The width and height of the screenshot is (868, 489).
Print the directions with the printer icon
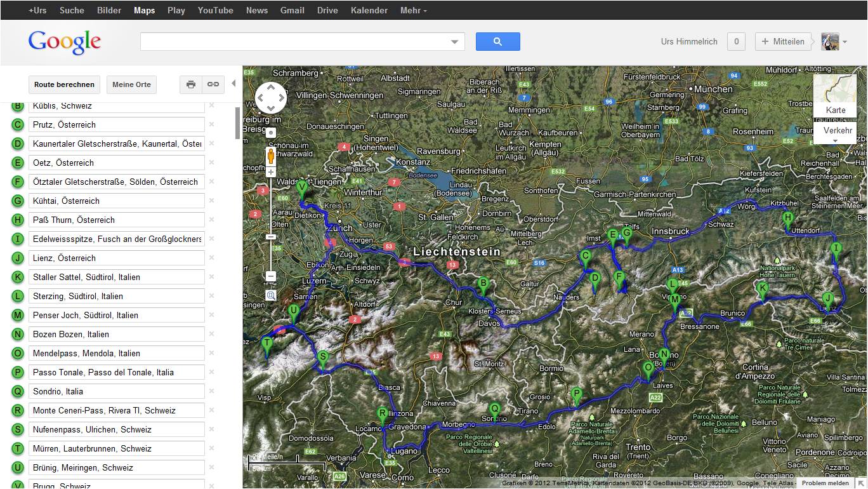pyautogui.click(x=191, y=84)
